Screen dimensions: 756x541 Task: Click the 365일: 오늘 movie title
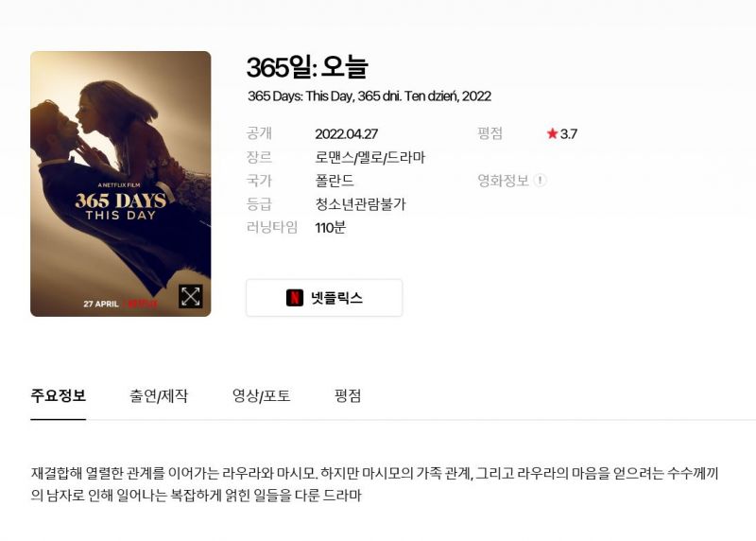point(307,67)
